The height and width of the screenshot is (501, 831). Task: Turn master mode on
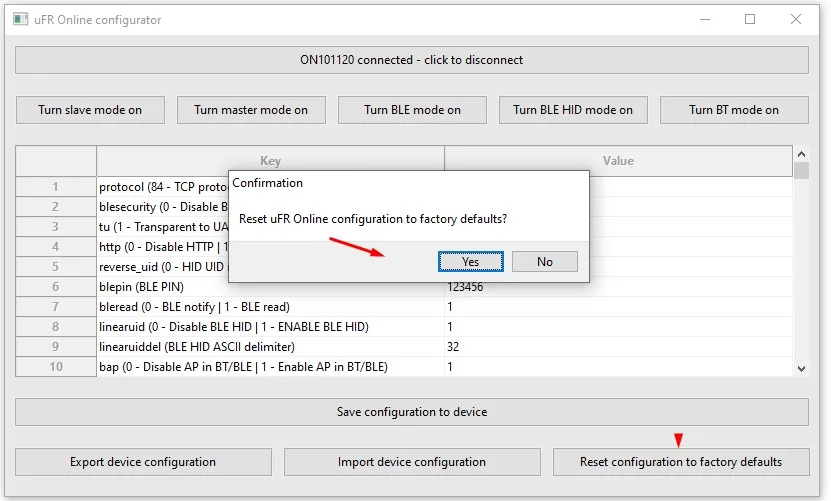tap(251, 110)
